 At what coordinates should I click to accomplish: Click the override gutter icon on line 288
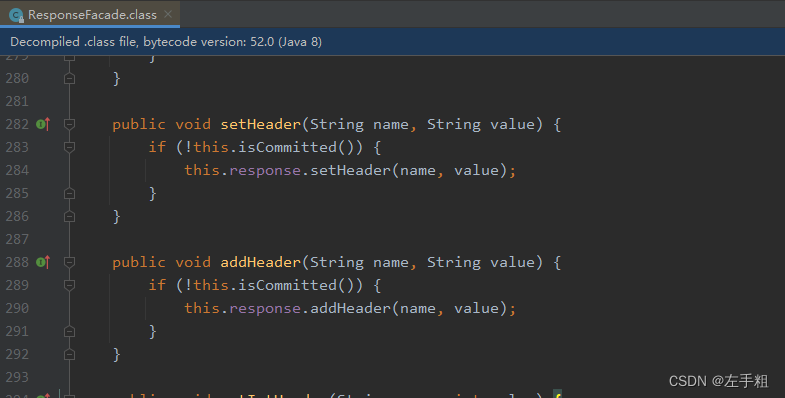(43, 262)
